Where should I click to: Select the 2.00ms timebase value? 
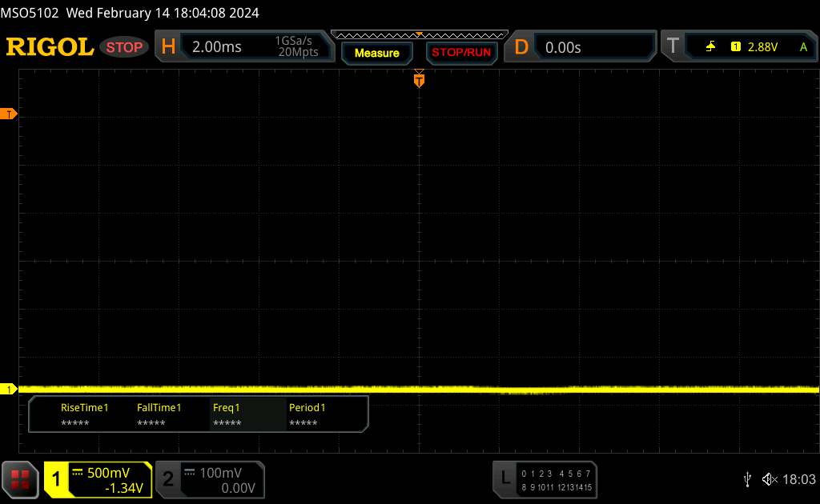click(216, 47)
